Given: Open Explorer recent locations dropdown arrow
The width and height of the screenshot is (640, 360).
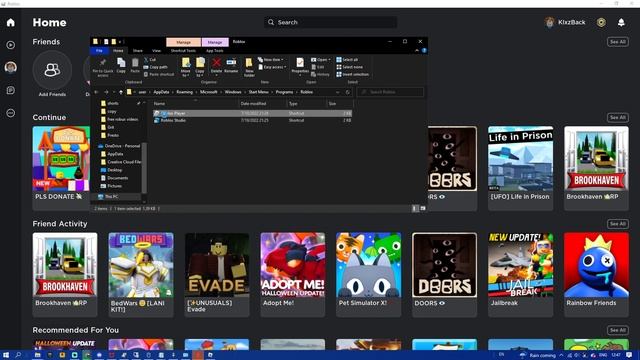Looking at the screenshot, I should coord(114,92).
